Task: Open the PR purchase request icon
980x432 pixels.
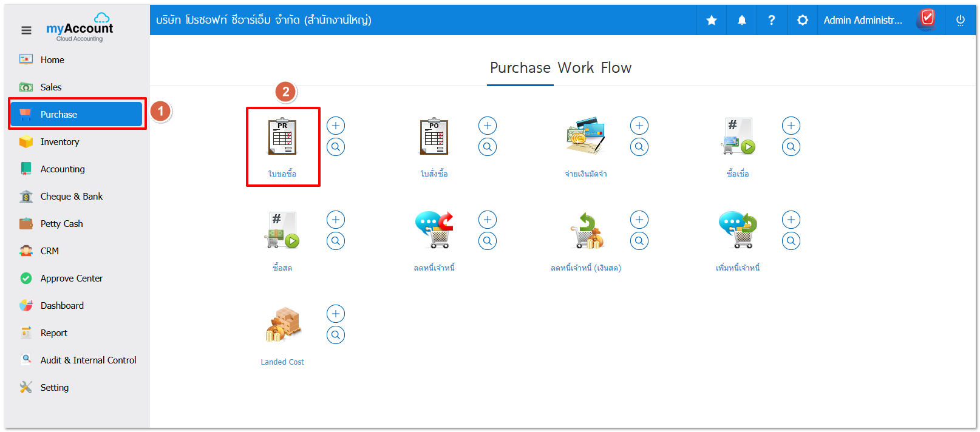Action: point(282,137)
